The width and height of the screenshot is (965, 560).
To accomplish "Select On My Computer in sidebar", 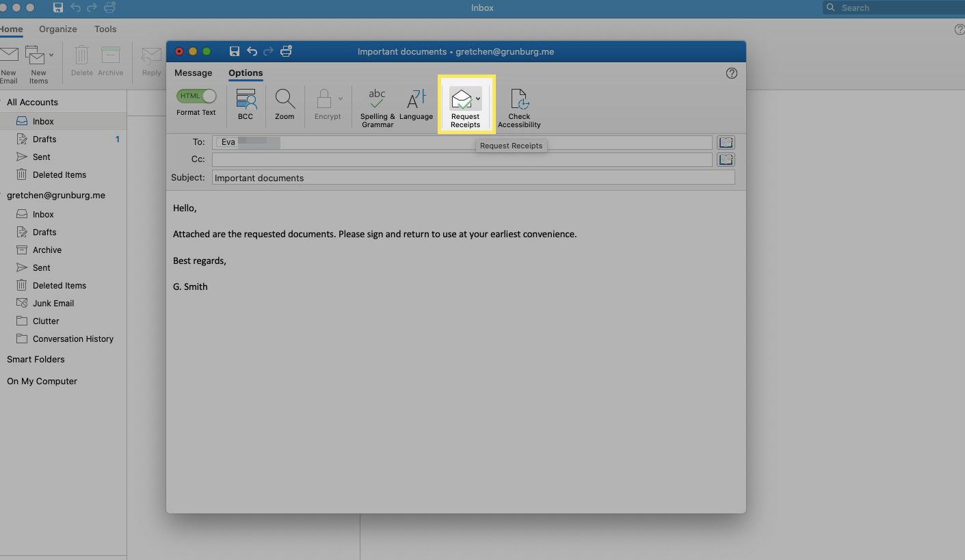I will [x=42, y=381].
